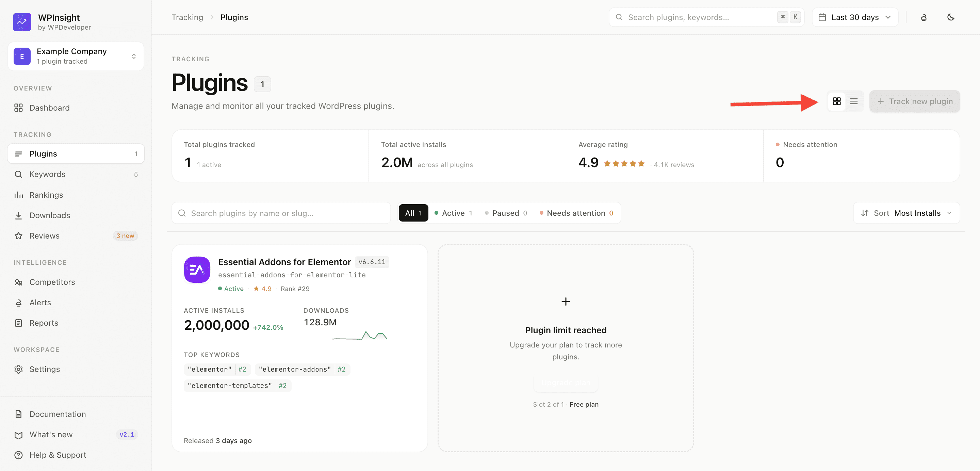
Task: Open the Sort Most Installs dropdown
Action: [x=906, y=213]
